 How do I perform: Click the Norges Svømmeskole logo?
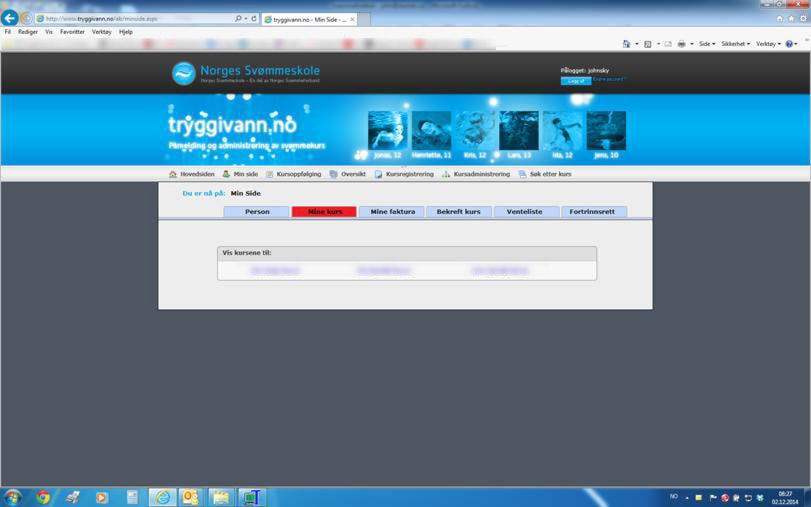246,73
